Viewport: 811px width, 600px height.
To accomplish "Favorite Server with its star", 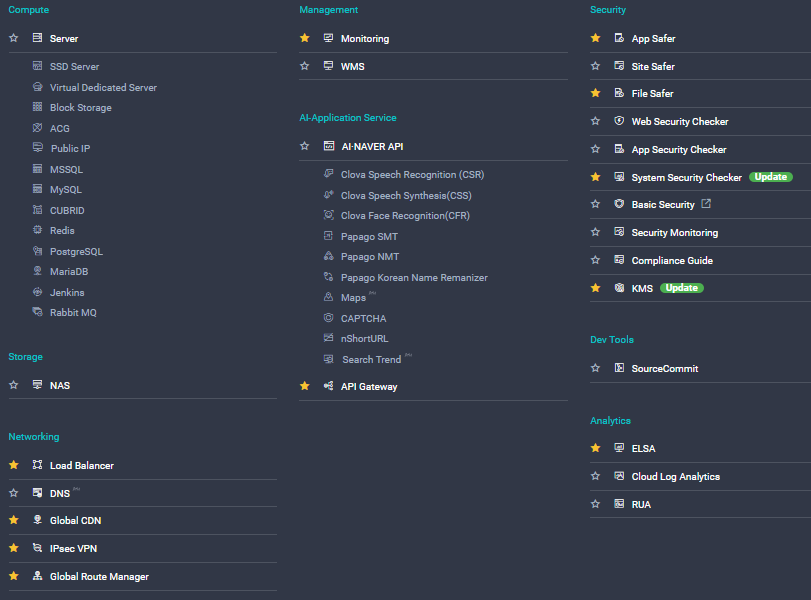I will click(14, 38).
